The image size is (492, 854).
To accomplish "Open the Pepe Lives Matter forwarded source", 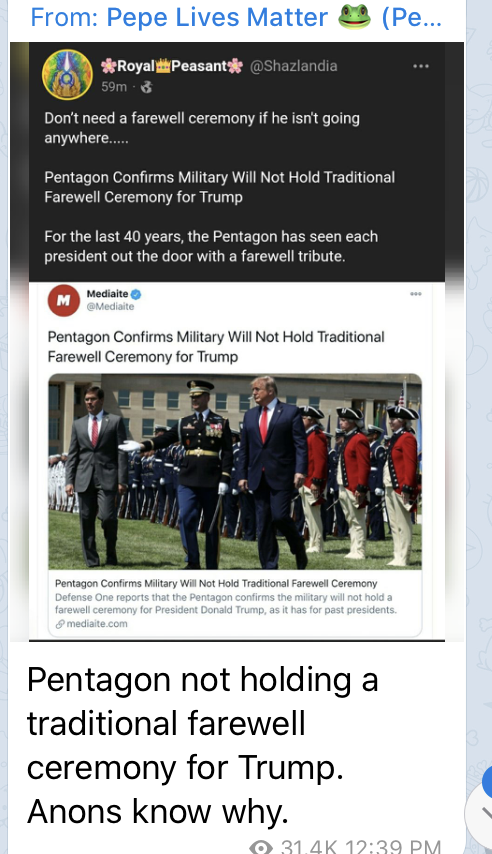I will [235, 17].
